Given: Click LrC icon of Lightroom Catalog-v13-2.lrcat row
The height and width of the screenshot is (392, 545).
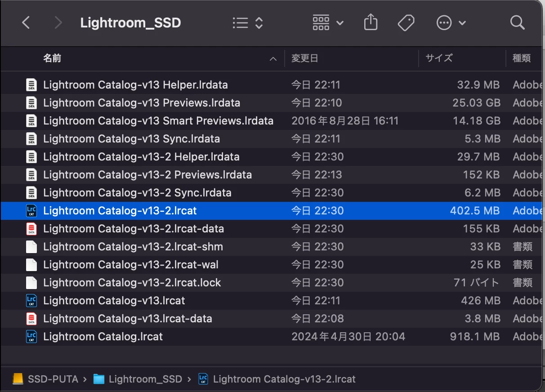Looking at the screenshot, I should [x=31, y=211].
